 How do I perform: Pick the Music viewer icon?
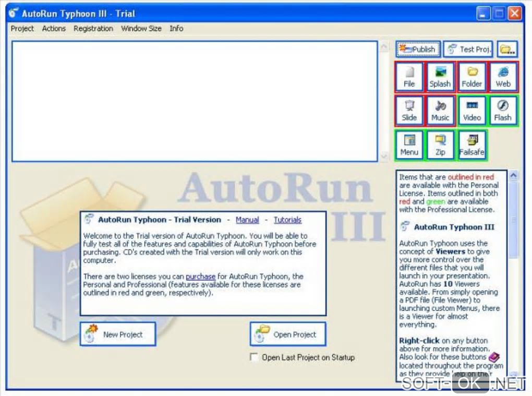(x=440, y=111)
